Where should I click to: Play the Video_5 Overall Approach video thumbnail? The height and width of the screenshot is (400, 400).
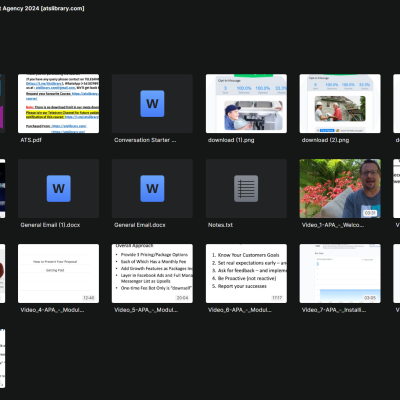click(152, 273)
